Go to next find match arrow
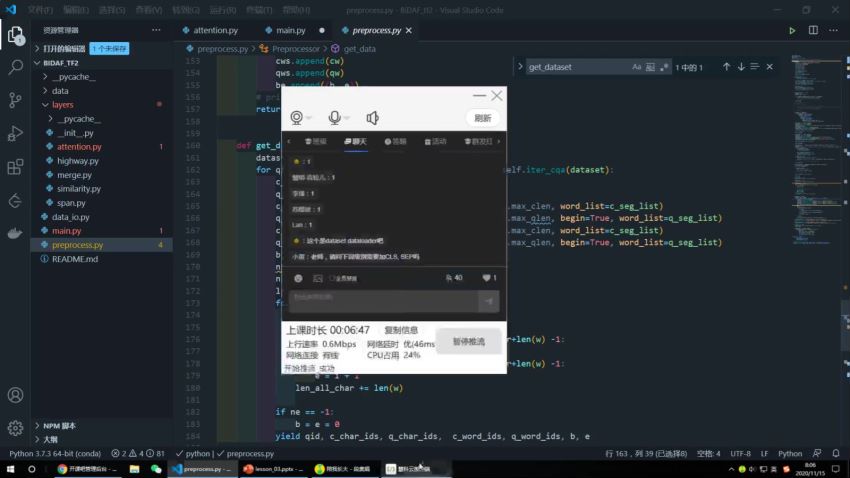The height and width of the screenshot is (478, 850). coord(741,67)
